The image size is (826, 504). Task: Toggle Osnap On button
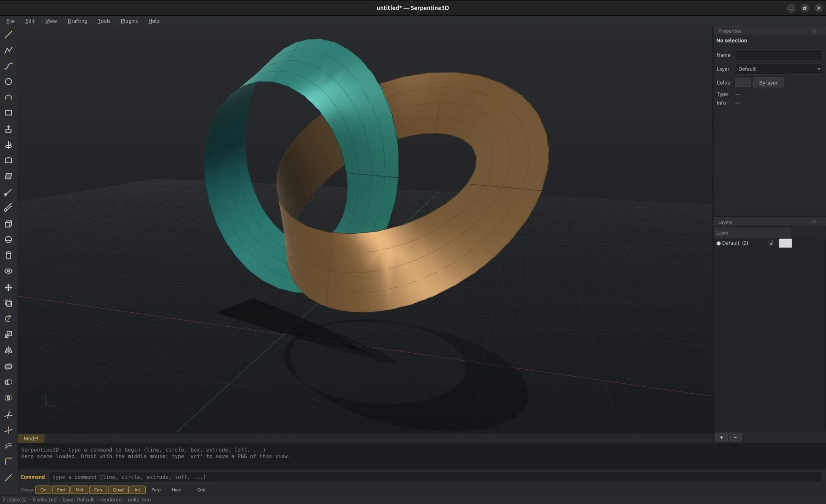(x=43, y=490)
